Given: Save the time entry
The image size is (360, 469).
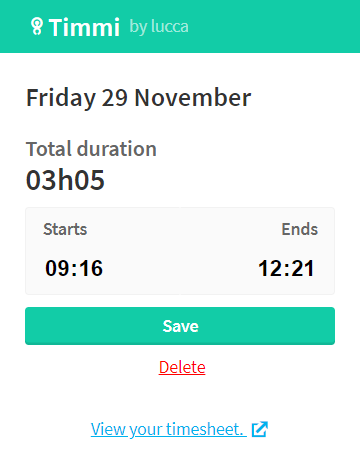Looking at the screenshot, I should click(180, 326).
